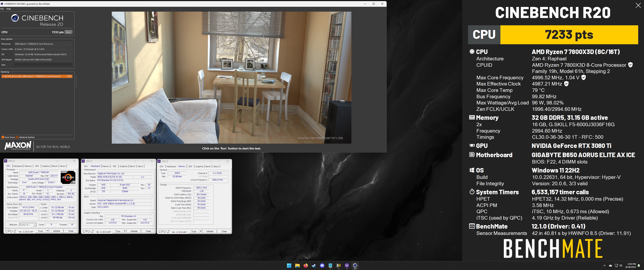
Task: Switch to BenchMate taskbar icon
Action: [x=338, y=265]
